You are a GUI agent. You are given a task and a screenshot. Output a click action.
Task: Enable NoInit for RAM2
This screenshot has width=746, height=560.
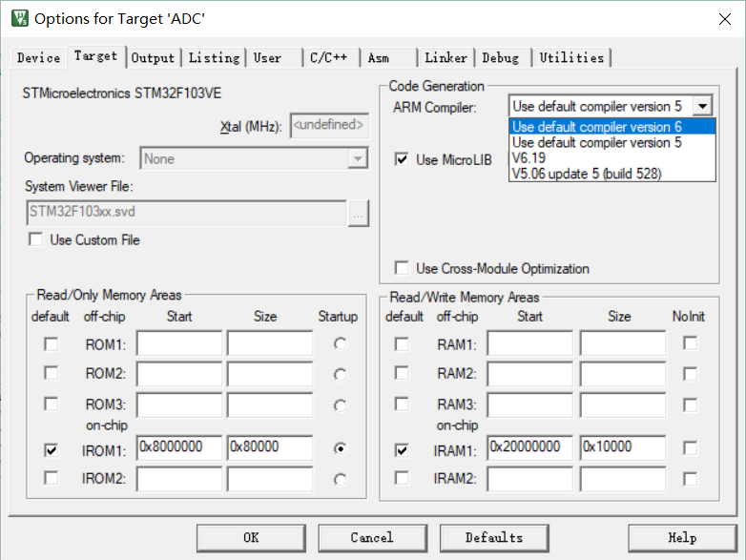click(691, 374)
